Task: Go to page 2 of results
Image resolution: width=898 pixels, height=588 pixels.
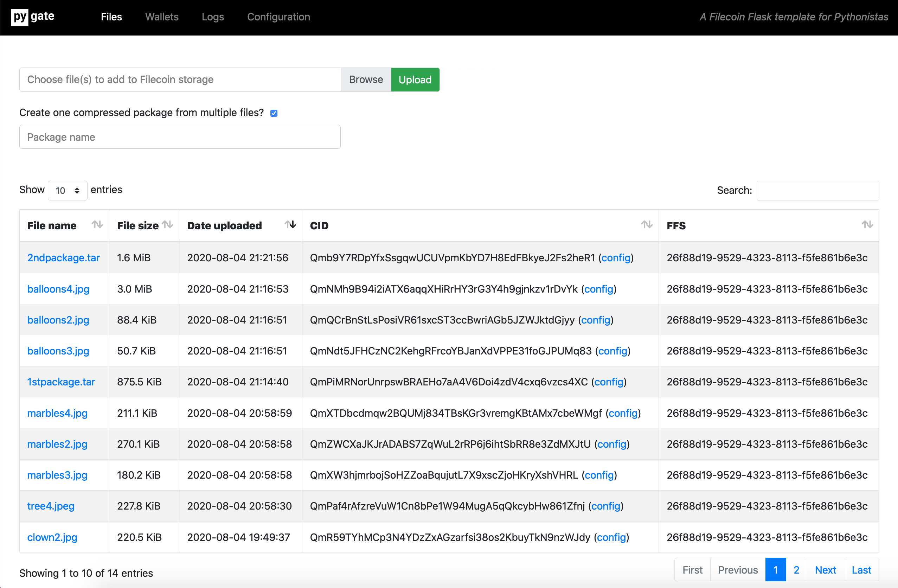Action: [x=796, y=570]
